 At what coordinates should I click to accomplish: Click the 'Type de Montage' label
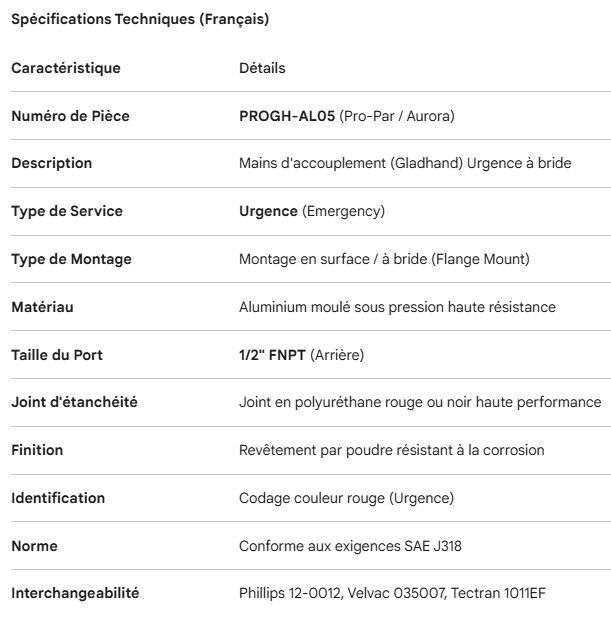pos(71,259)
